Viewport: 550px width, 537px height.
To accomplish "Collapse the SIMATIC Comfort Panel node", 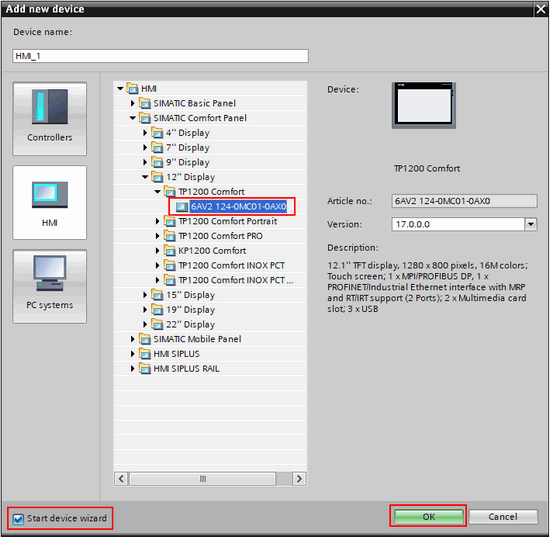I will tap(133, 118).
